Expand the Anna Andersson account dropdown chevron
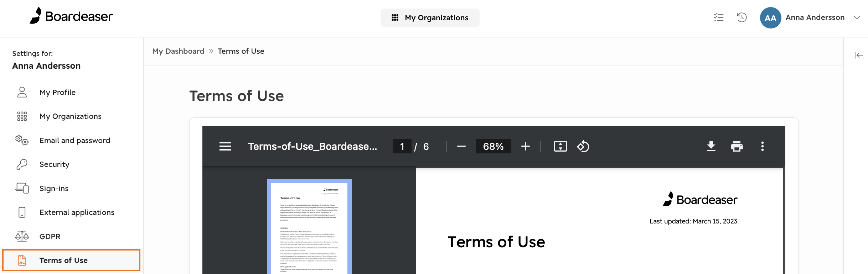868x274 pixels. coord(857,17)
